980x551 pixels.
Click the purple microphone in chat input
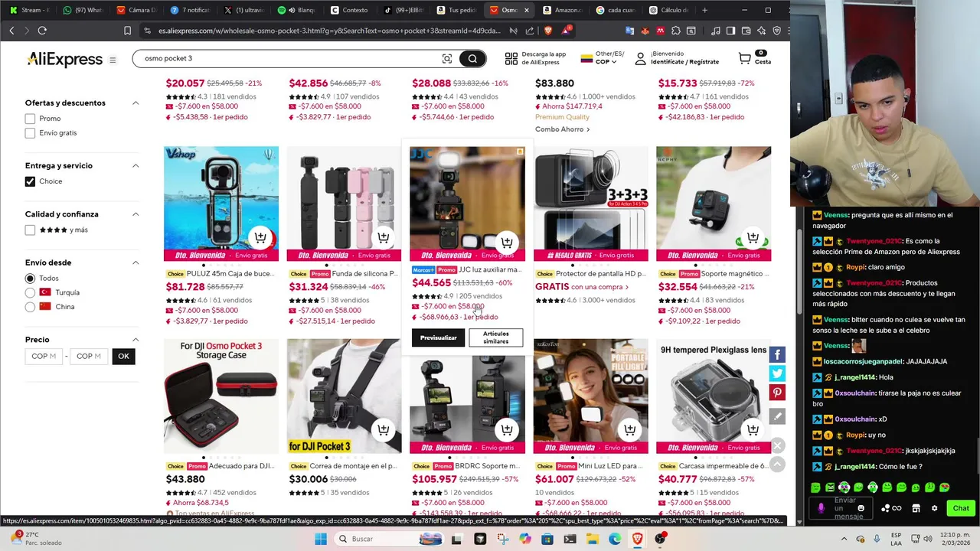coord(822,508)
